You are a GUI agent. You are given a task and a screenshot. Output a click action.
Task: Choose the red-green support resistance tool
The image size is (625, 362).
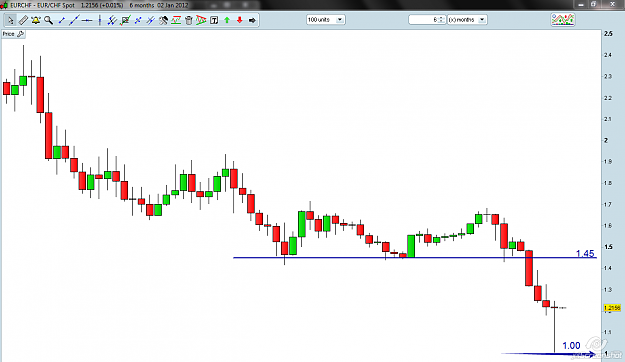pos(176,20)
